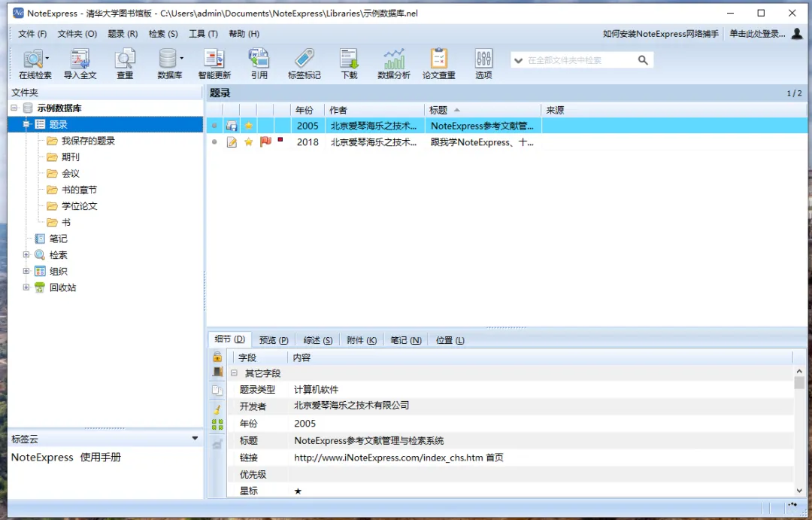812x520 pixels.
Task: Click the user account avatar icon
Action: click(x=798, y=34)
